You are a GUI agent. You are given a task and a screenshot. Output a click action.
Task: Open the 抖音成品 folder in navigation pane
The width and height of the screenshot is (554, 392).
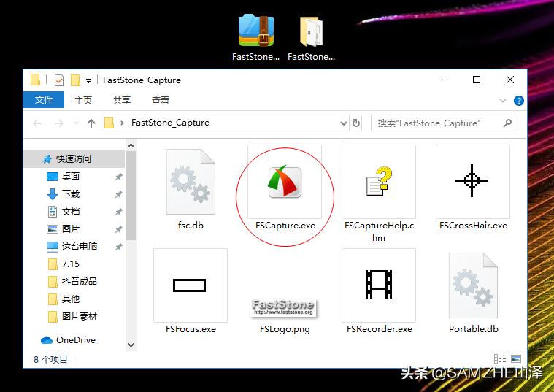click(79, 282)
